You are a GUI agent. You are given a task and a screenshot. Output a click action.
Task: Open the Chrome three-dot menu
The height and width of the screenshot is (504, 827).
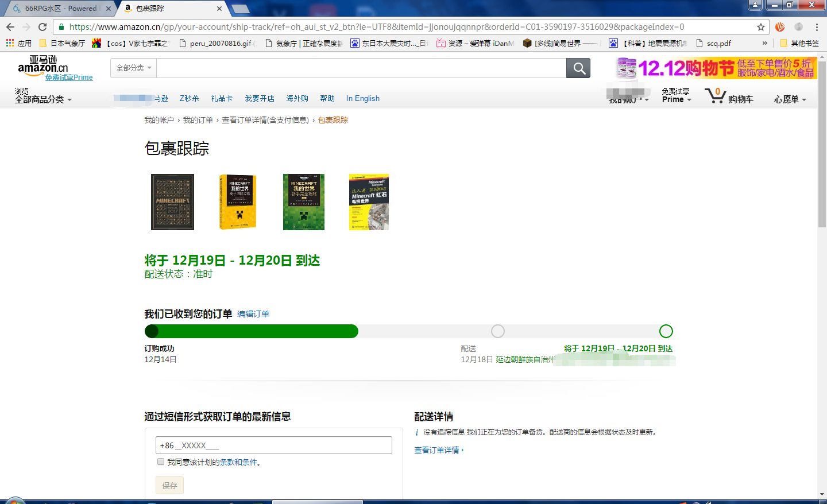click(817, 27)
